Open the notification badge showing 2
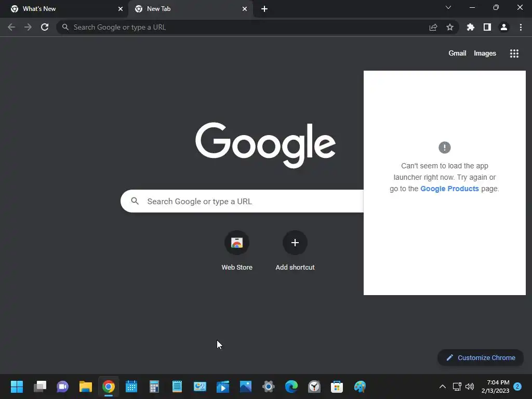This screenshot has width=532, height=399. [517, 387]
